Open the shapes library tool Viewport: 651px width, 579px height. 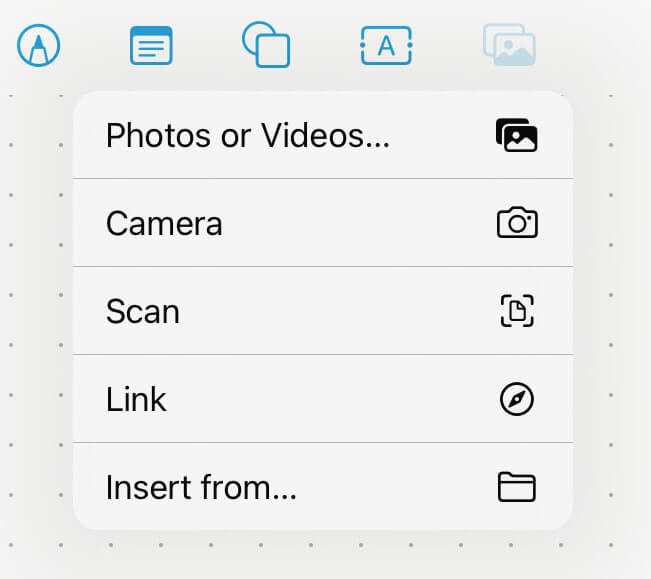[266, 44]
